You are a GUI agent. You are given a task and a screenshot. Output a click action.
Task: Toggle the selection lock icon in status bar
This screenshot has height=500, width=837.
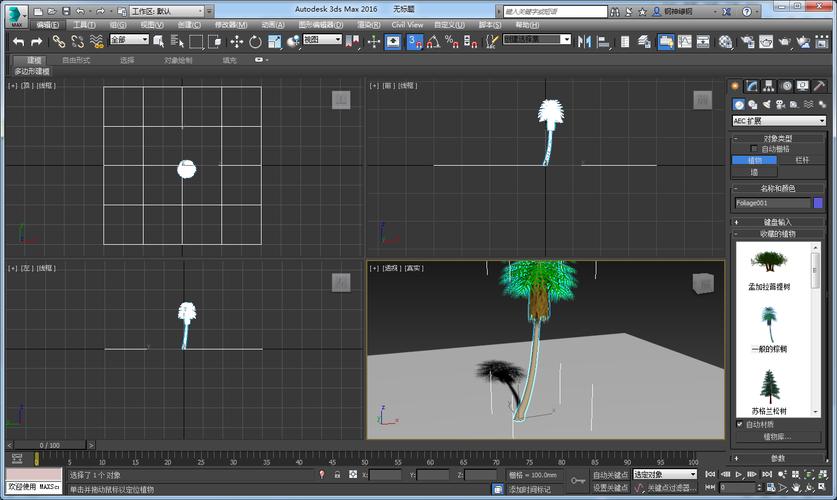(x=337, y=474)
